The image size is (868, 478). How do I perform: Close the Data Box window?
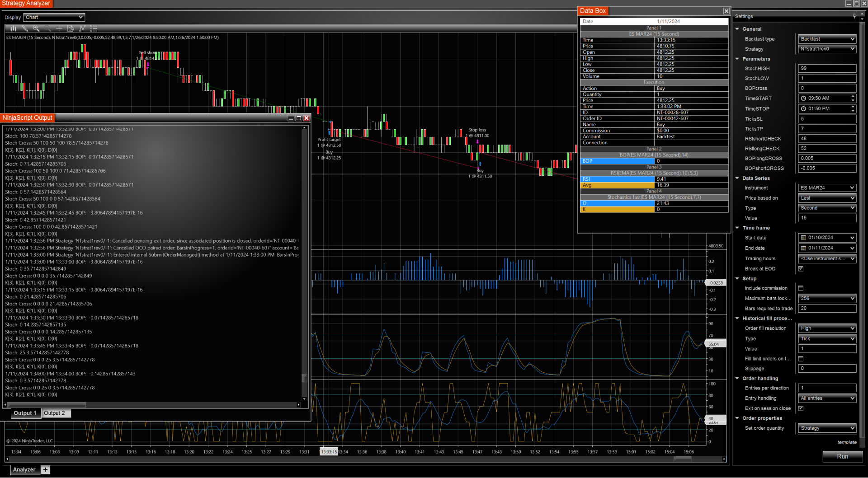(x=726, y=11)
